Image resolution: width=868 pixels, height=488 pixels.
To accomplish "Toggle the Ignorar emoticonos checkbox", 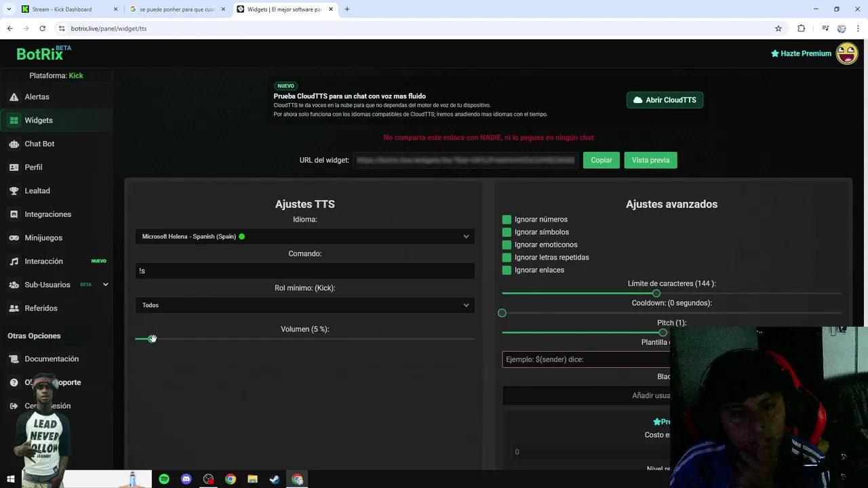I will pos(507,245).
